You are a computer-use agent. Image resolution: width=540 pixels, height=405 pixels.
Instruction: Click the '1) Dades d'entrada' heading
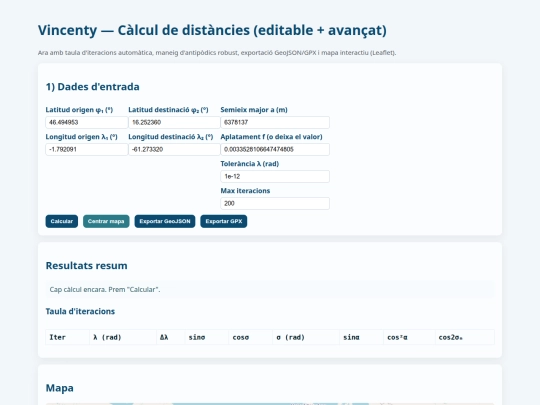point(93,87)
